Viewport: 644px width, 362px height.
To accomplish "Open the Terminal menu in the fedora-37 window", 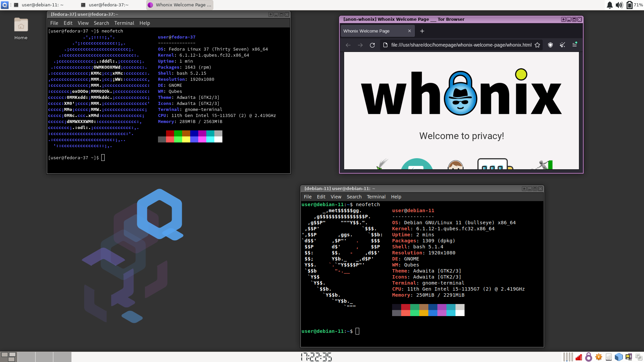I will (x=124, y=23).
